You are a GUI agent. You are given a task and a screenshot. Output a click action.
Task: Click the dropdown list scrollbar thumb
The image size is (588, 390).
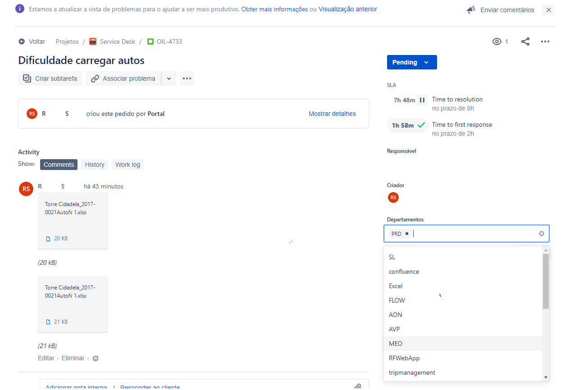click(546, 281)
